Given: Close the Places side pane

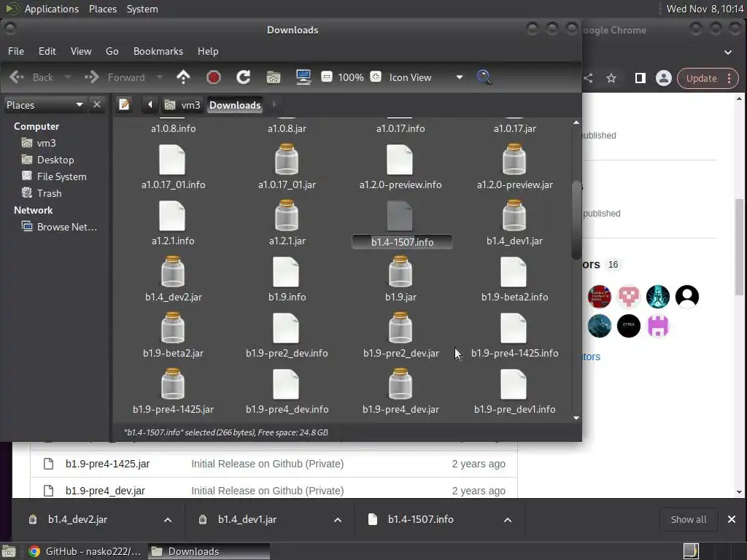Looking at the screenshot, I should (x=97, y=104).
